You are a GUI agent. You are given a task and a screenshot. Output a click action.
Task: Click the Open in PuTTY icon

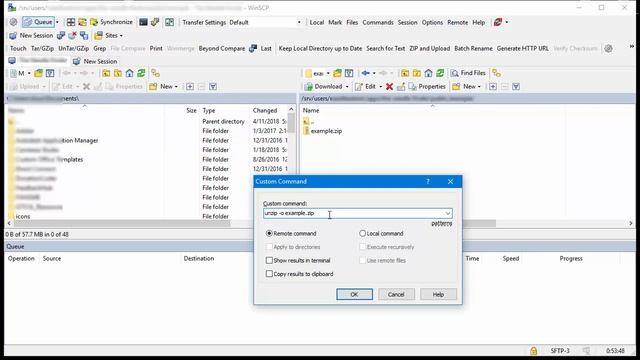pos(155,22)
